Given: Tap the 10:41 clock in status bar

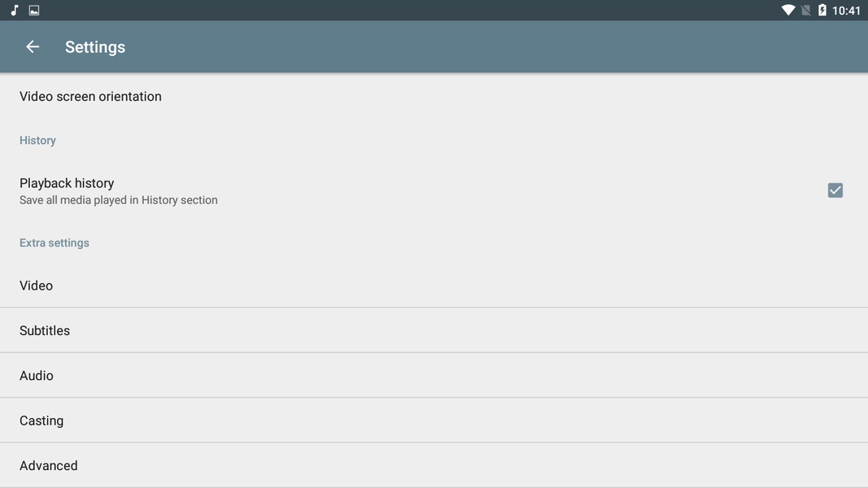Looking at the screenshot, I should 846,11.
